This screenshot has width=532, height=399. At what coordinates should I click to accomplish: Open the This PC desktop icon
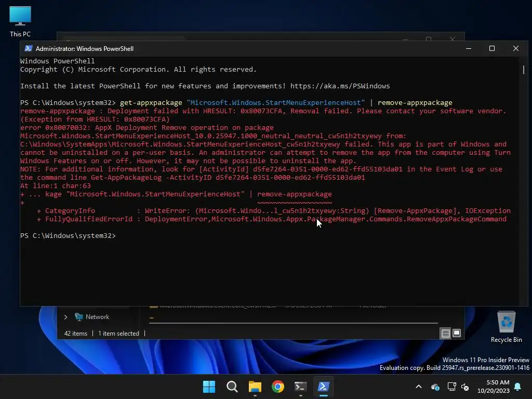pos(20,21)
